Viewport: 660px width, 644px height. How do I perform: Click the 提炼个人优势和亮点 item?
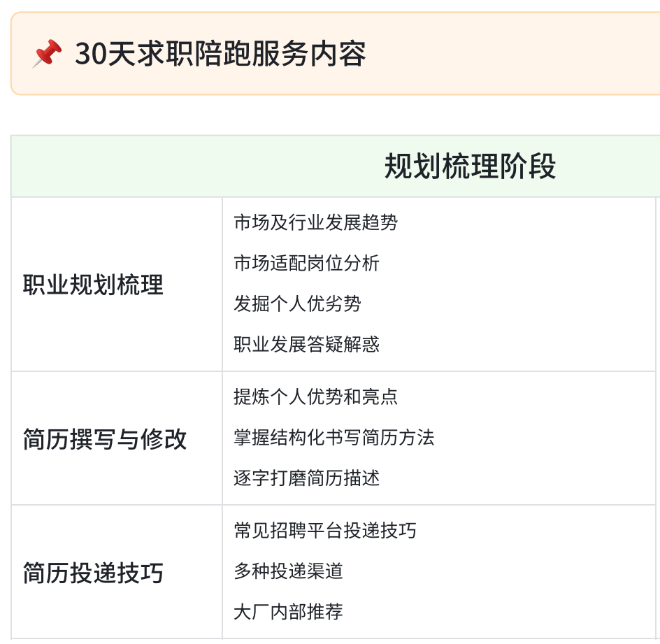pos(315,397)
